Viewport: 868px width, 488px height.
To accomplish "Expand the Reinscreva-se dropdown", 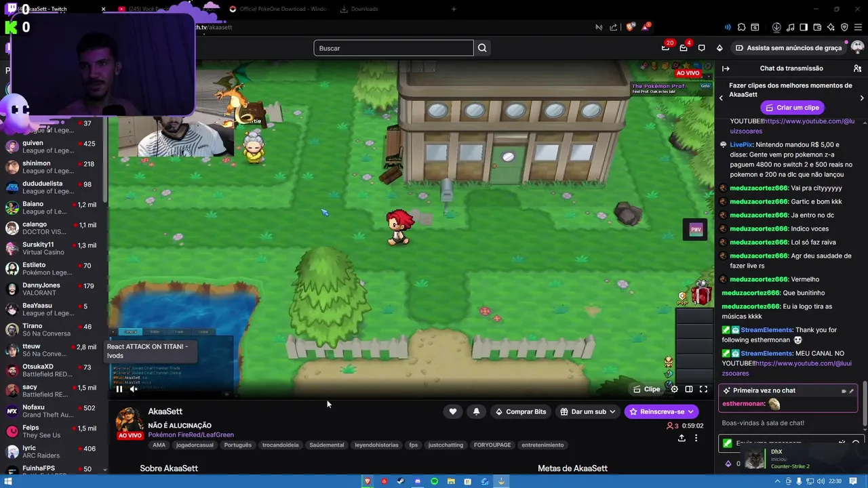I will point(662,411).
